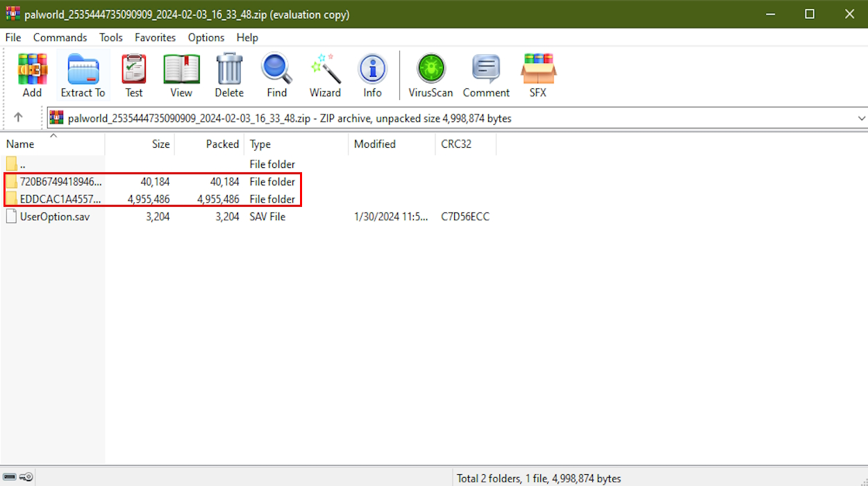Sort files by the Size column
The height and width of the screenshot is (486, 868).
[x=160, y=144]
